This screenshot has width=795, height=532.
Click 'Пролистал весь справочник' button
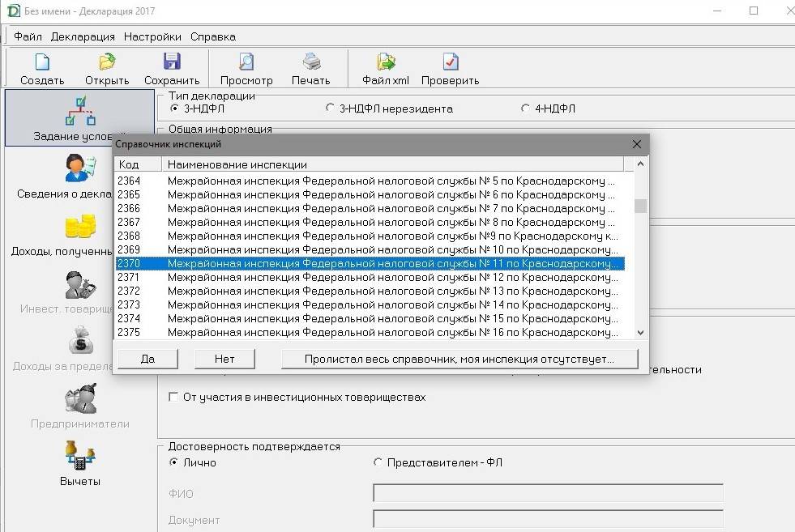(459, 359)
